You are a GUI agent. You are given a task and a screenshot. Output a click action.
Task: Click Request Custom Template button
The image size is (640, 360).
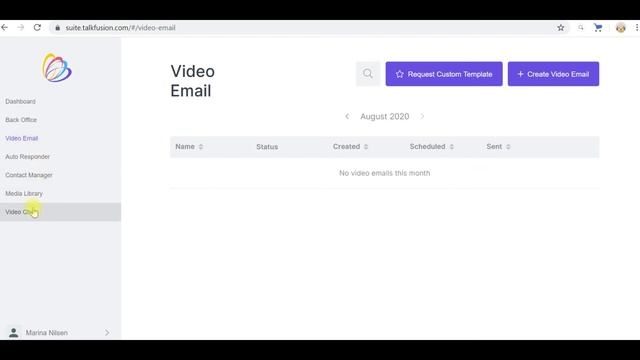coord(444,74)
